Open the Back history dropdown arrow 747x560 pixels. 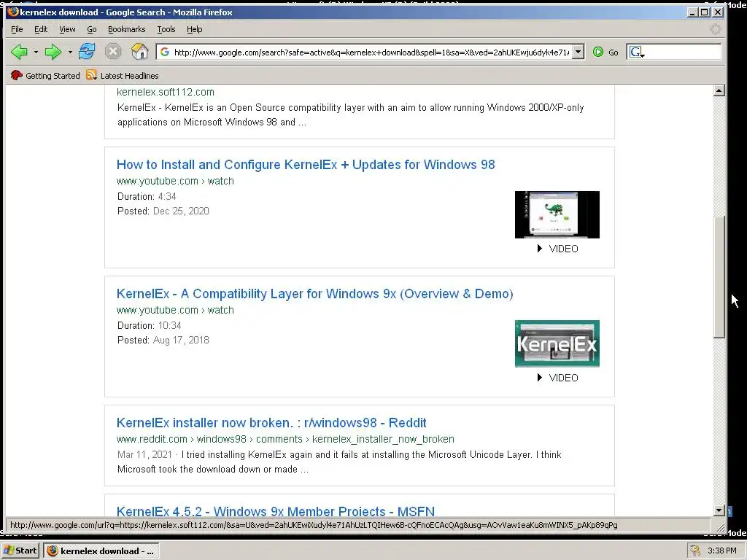[36, 52]
